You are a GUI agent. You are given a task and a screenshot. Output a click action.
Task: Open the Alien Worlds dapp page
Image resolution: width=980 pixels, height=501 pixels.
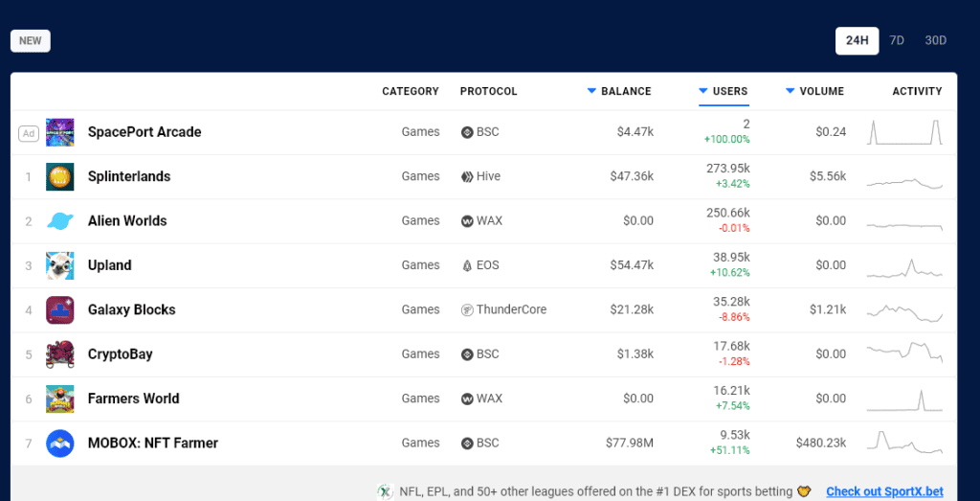[x=127, y=221]
